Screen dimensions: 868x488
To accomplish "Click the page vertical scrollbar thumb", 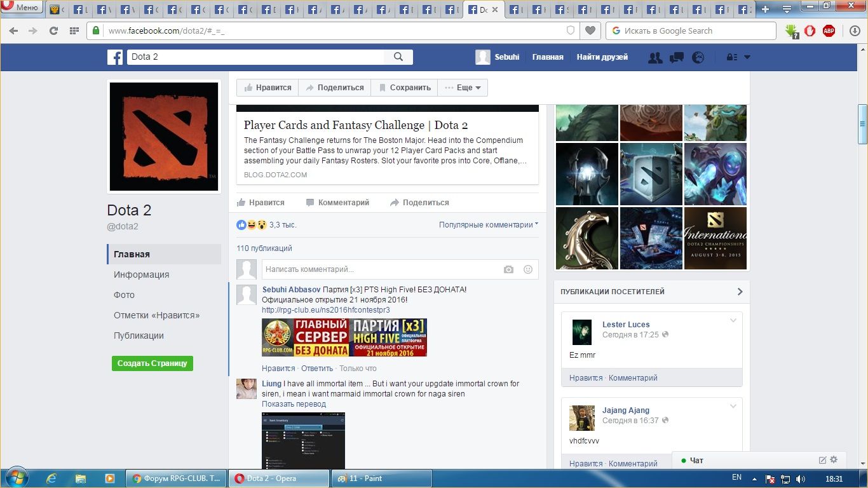I will point(862,116).
